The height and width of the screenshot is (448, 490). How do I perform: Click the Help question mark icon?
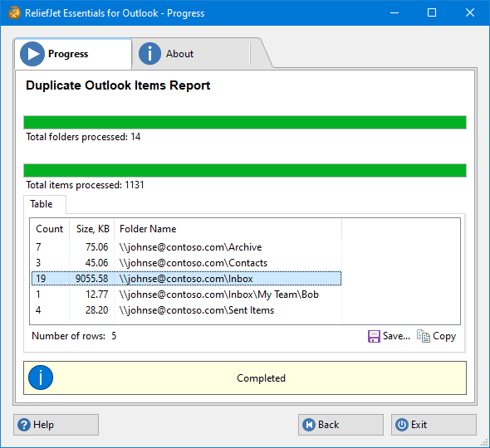point(24,425)
